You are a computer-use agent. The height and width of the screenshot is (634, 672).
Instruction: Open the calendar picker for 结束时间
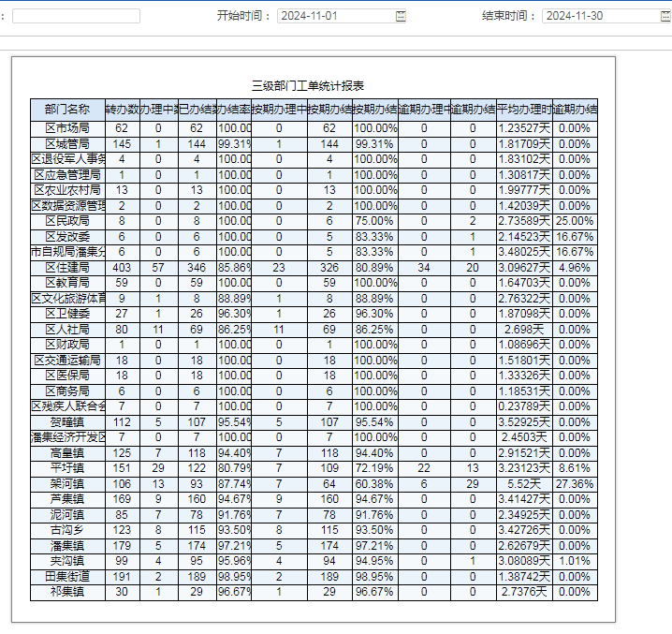[665, 16]
